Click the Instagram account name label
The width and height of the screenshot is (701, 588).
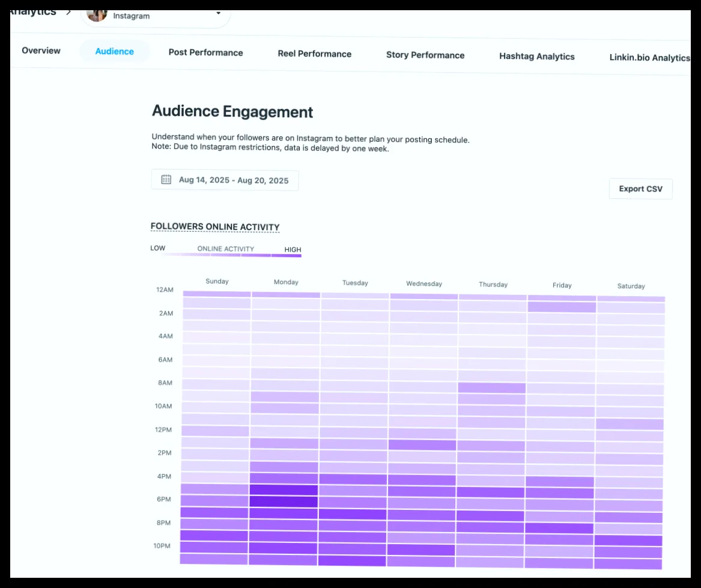[x=132, y=16]
